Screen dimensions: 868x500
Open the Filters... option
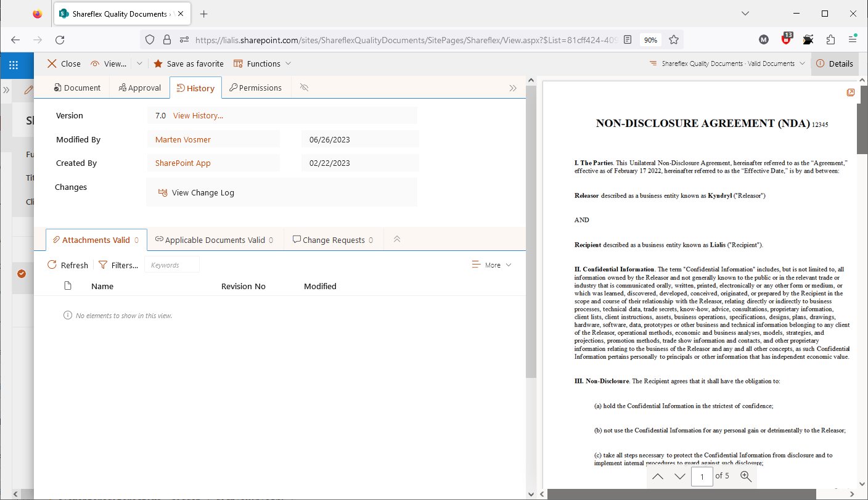pyautogui.click(x=118, y=265)
